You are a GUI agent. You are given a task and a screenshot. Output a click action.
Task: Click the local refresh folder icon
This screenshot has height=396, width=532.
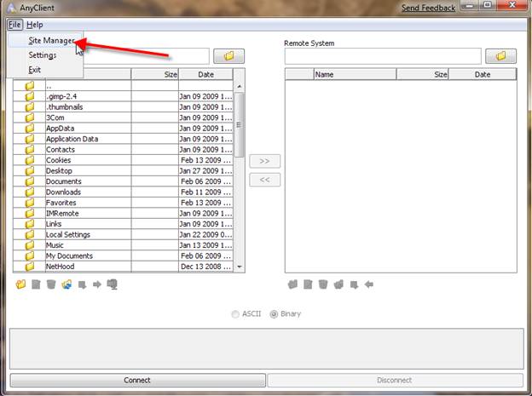click(x=66, y=284)
